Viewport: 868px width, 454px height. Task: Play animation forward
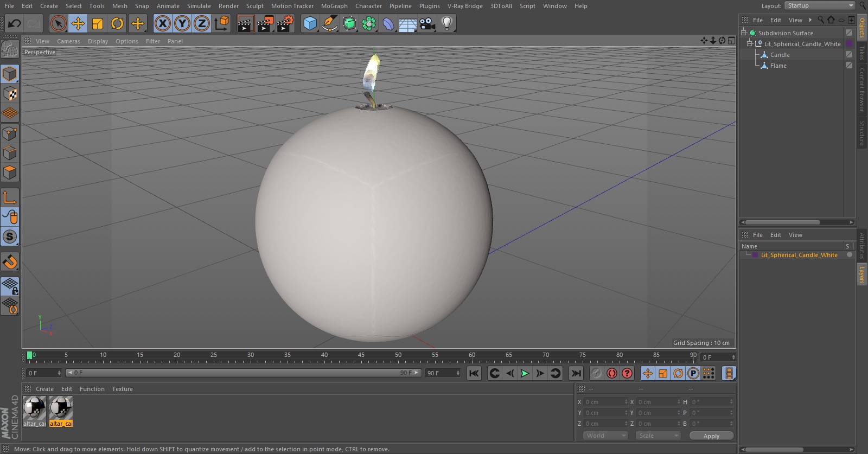coord(525,373)
